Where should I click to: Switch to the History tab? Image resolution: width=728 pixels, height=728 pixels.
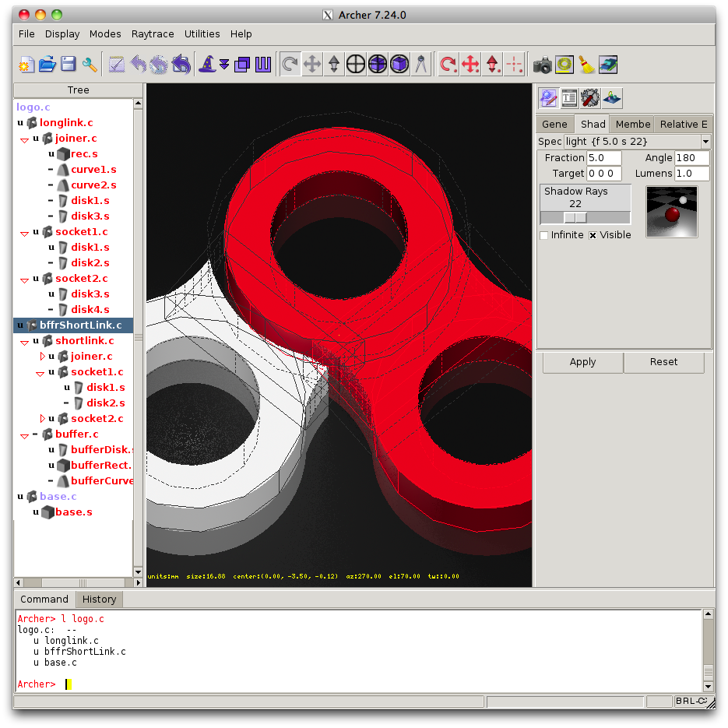pyautogui.click(x=99, y=599)
